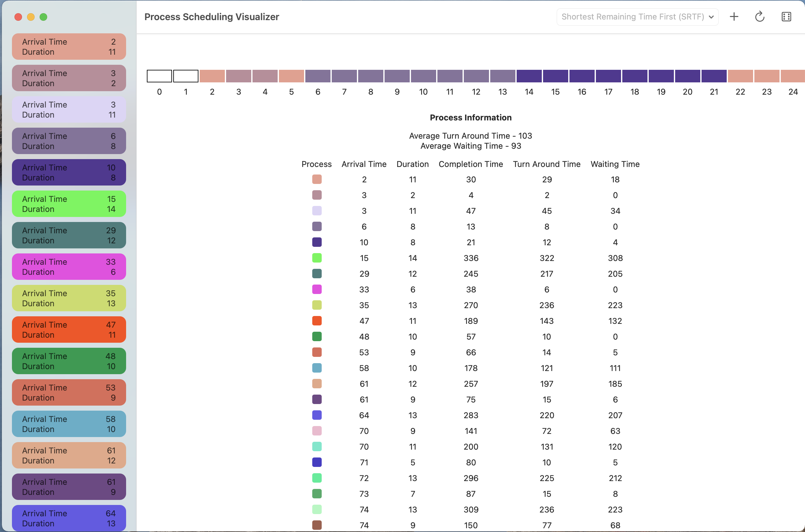Click the magenta process swatch in table
The width and height of the screenshot is (805, 532).
[x=317, y=289]
